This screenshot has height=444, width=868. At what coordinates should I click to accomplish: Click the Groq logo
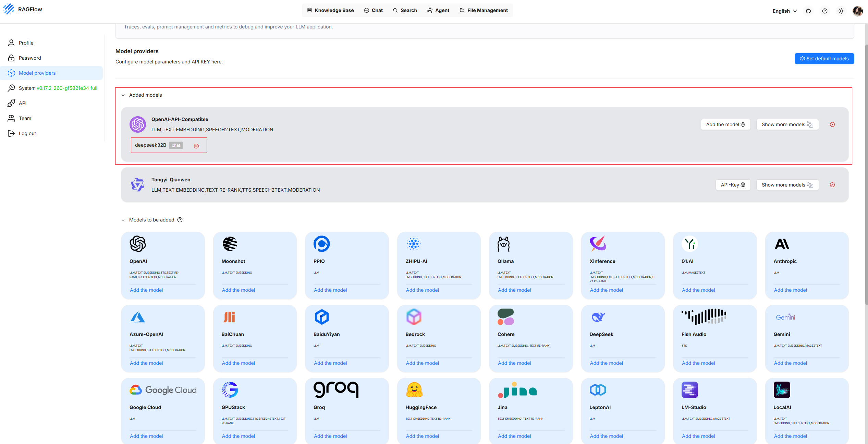coord(336,390)
